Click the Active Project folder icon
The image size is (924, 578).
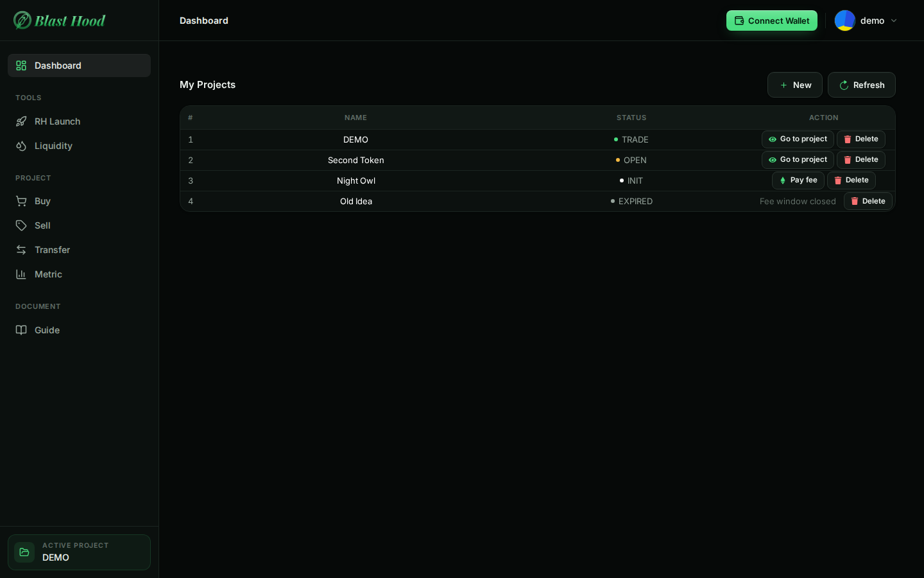[x=24, y=552]
